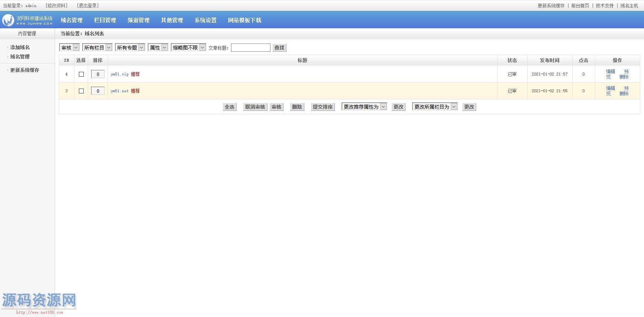Click the 退出登录 link

88,6
